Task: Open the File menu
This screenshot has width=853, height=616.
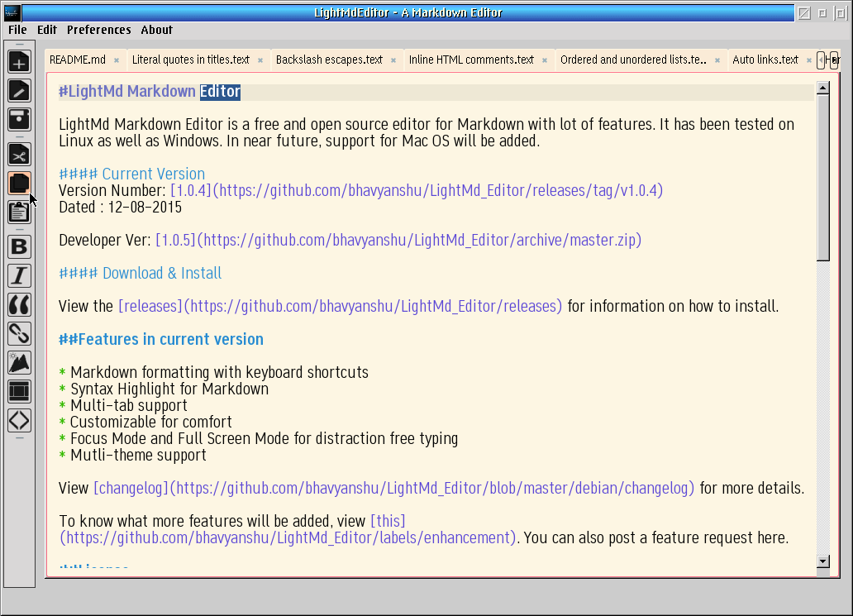Action: [x=17, y=30]
